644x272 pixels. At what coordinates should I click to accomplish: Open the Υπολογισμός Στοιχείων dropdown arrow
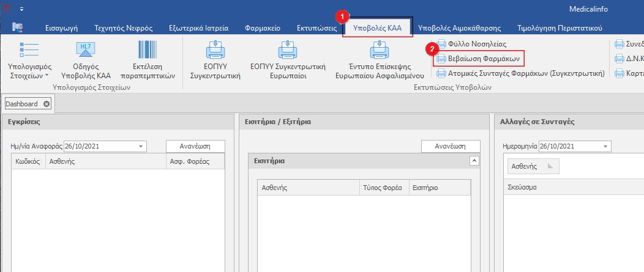coord(48,76)
